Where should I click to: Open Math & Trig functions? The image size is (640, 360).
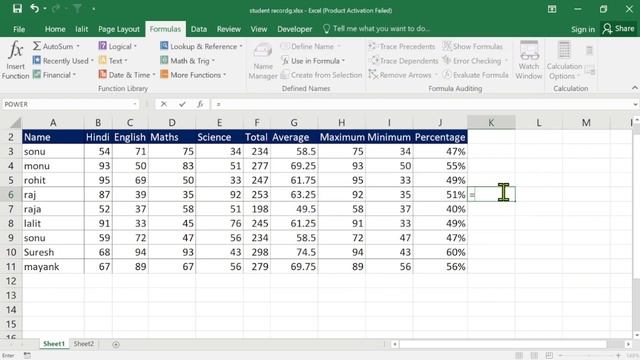click(x=187, y=61)
